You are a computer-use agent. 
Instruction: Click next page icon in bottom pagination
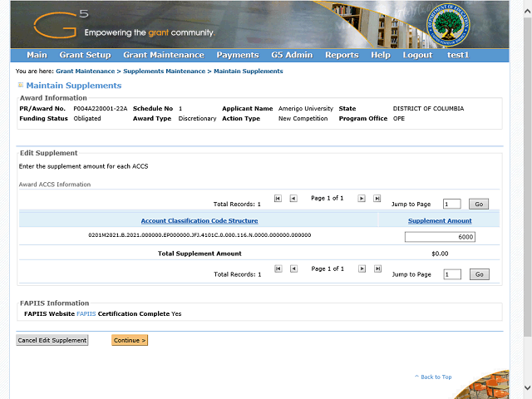tap(362, 268)
